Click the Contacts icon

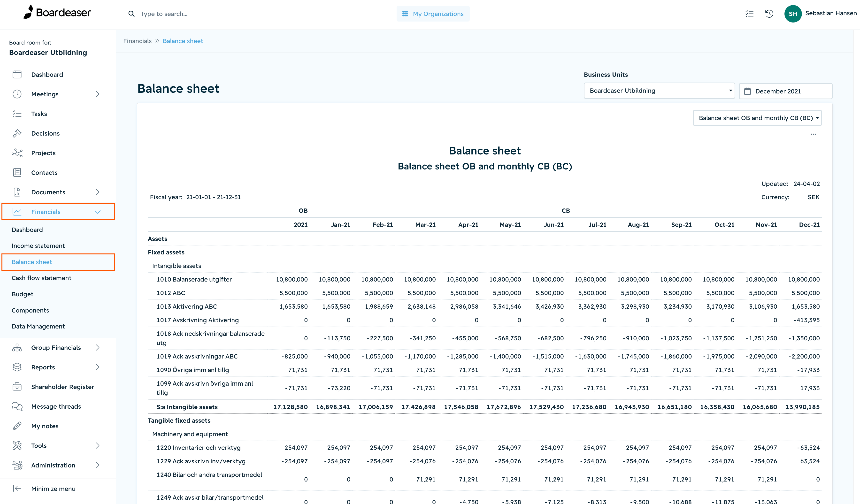tap(17, 172)
